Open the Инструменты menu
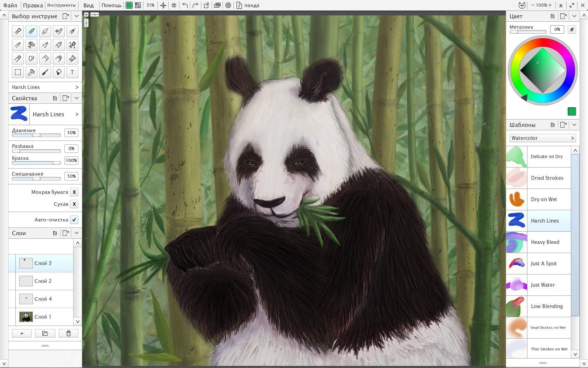Screen dimensions: 588x368 [x=62, y=5]
